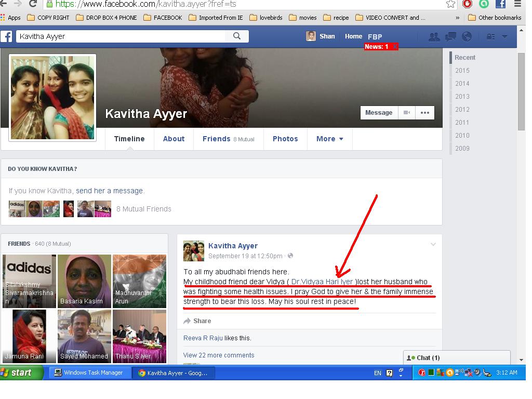Switch to Timeline tab

click(x=129, y=139)
